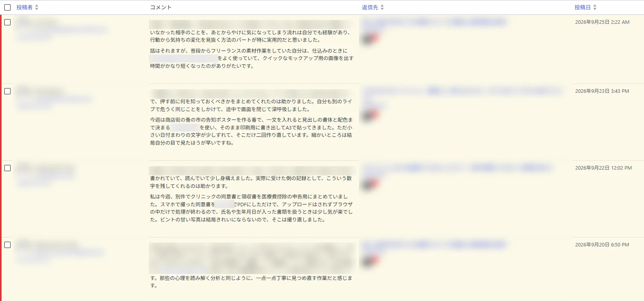Viewport: 644px width, 301px height.
Task: Sort comments by 投稿者 column
Action: pos(27,7)
